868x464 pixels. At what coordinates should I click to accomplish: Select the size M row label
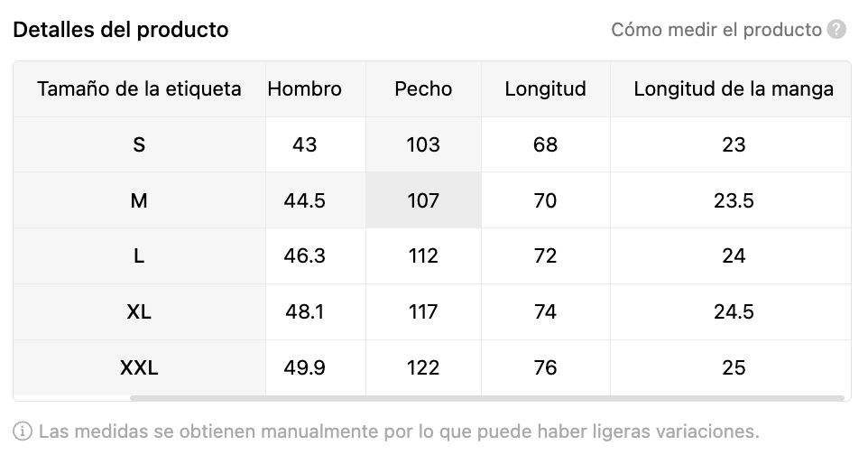(x=139, y=200)
